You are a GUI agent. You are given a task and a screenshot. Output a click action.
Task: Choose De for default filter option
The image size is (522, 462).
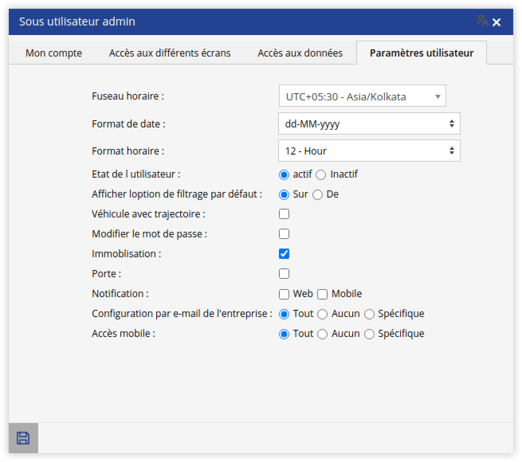coord(317,195)
